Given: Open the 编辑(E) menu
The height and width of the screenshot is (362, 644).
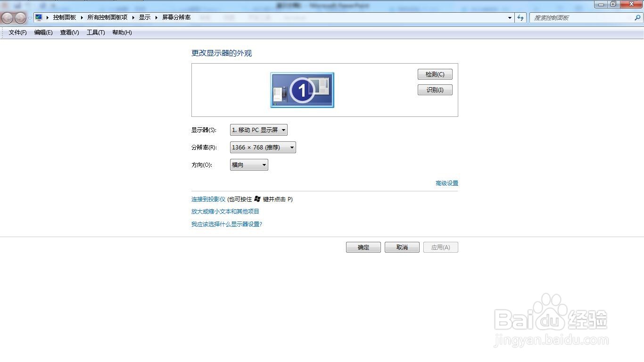Looking at the screenshot, I should [43, 33].
